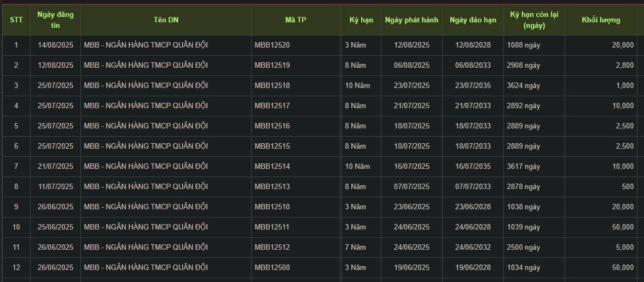Click posting date 12/08/2025

pos(55,65)
